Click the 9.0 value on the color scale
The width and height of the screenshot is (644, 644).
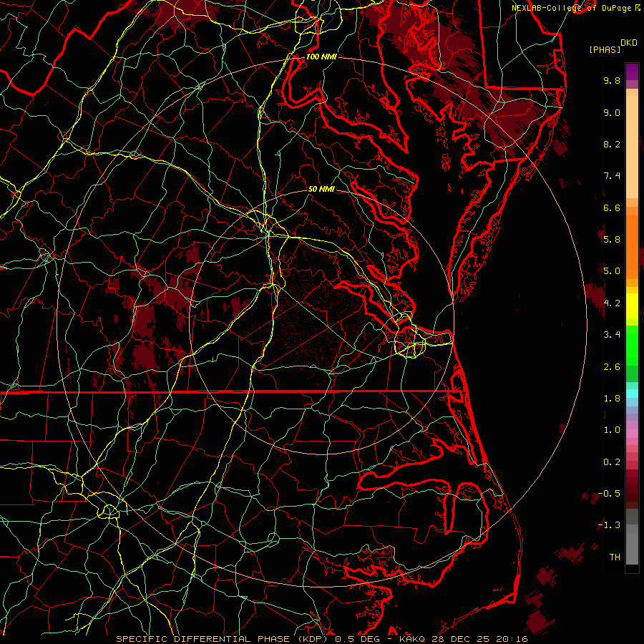[x=612, y=112]
